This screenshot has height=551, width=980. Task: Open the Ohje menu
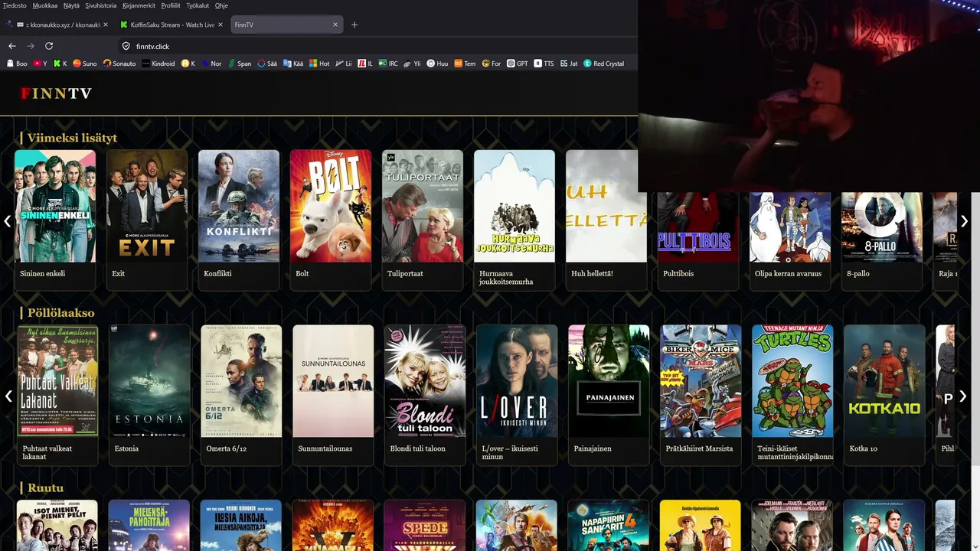coord(221,5)
